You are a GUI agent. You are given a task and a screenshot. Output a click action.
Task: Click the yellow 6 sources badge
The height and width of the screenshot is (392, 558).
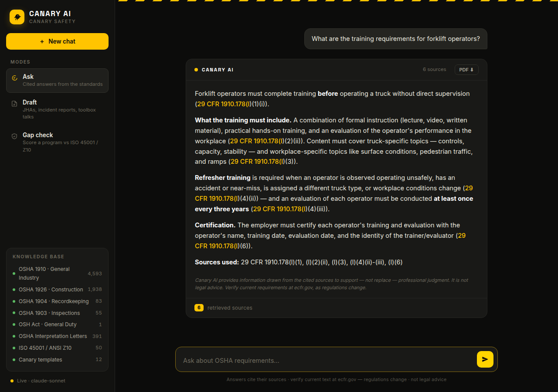[x=199, y=308]
